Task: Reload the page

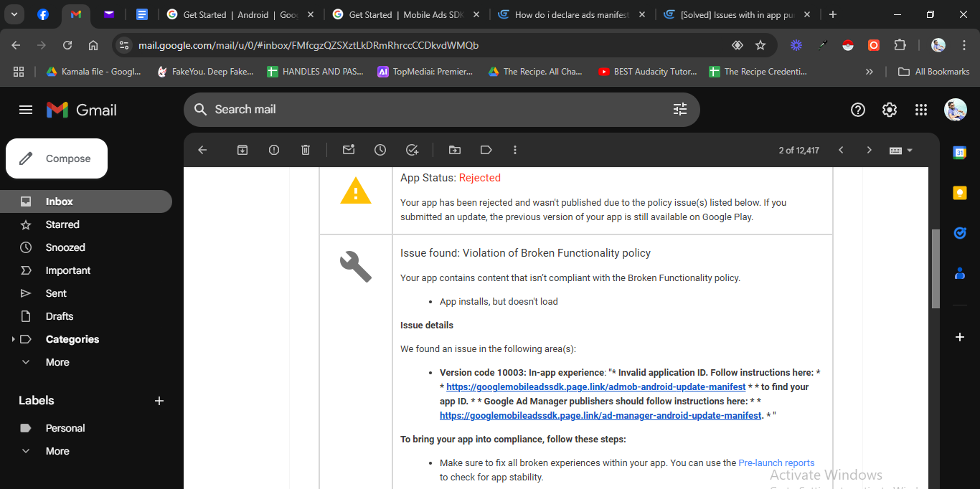Action: [67, 45]
